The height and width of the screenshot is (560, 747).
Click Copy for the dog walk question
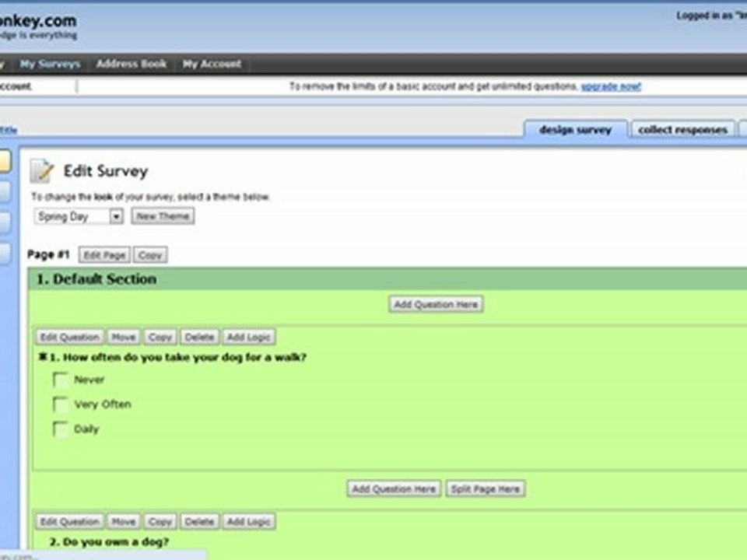160,337
